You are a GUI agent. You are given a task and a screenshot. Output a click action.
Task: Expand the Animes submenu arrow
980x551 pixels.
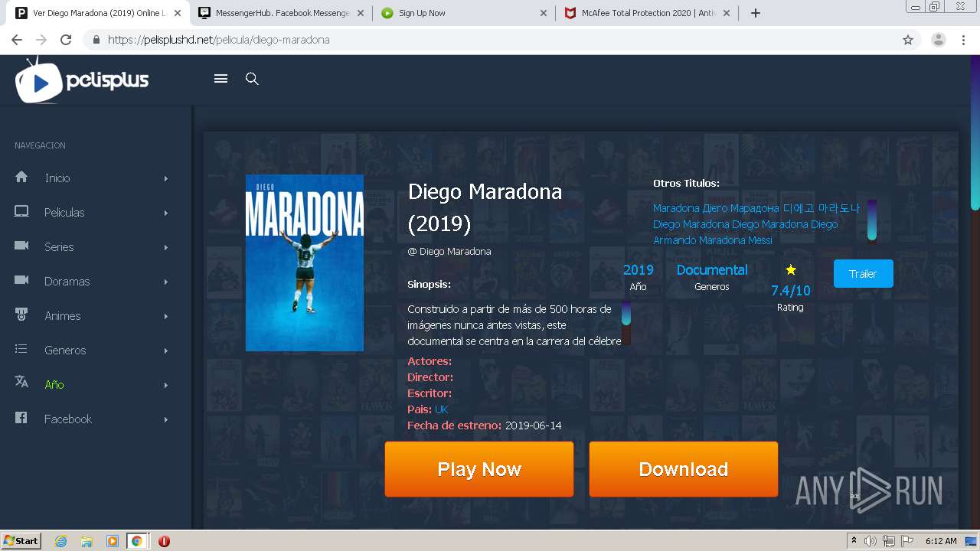click(x=165, y=316)
